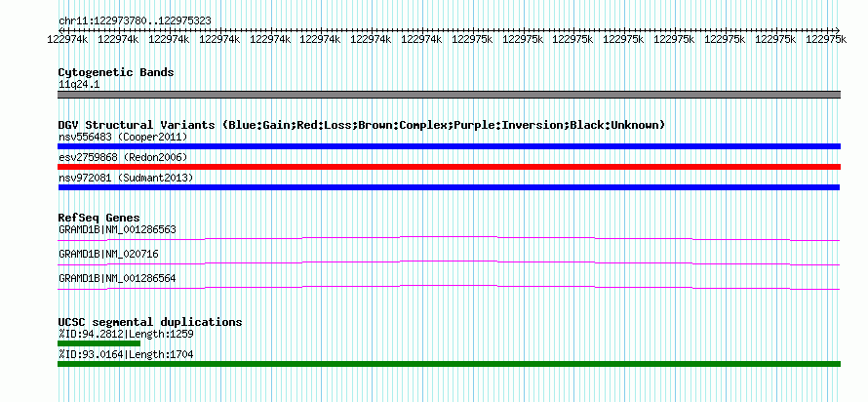Select the Cytogenetic Bands track title
The height and width of the screenshot is (402, 868).
click(x=116, y=72)
